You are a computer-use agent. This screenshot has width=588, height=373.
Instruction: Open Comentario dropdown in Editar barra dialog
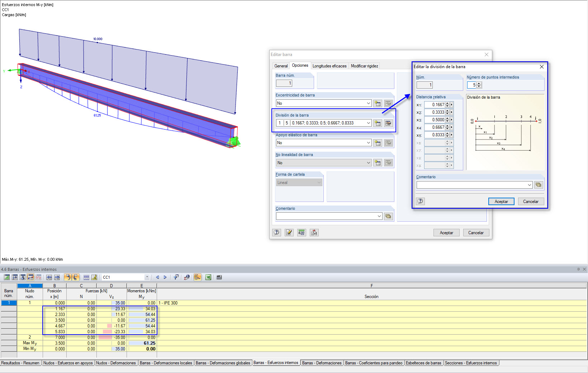pos(379,216)
